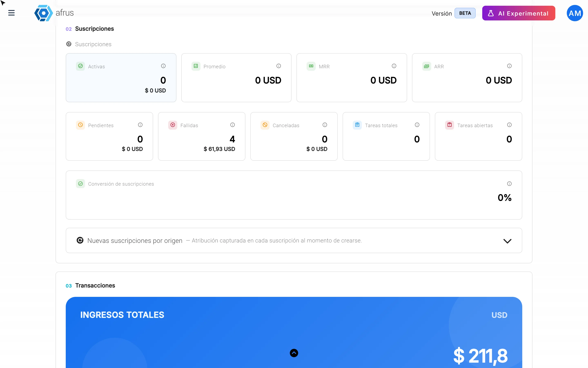
Task: Expand Nuevas suscripciones por origen chevron
Action: point(507,241)
